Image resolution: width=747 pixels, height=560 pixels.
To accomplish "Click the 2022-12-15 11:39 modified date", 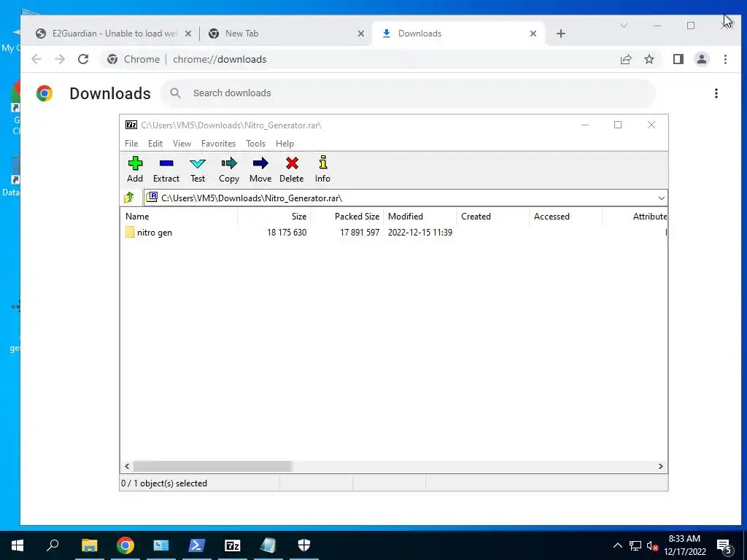I will [420, 233].
